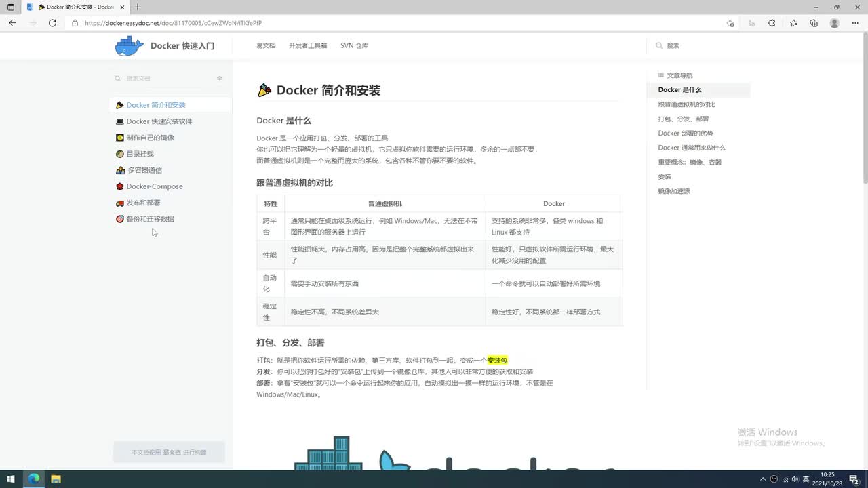The image size is (868, 488).
Task: Click the Docker table column header
Action: pyautogui.click(x=554, y=203)
